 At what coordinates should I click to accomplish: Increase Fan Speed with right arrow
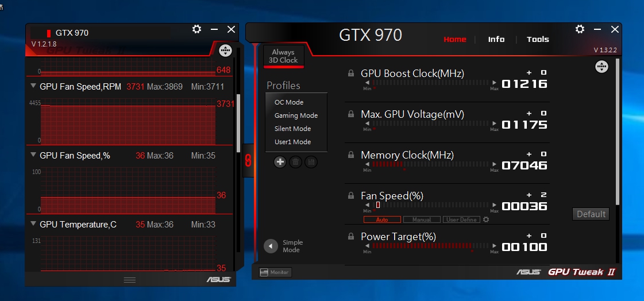pos(495,205)
